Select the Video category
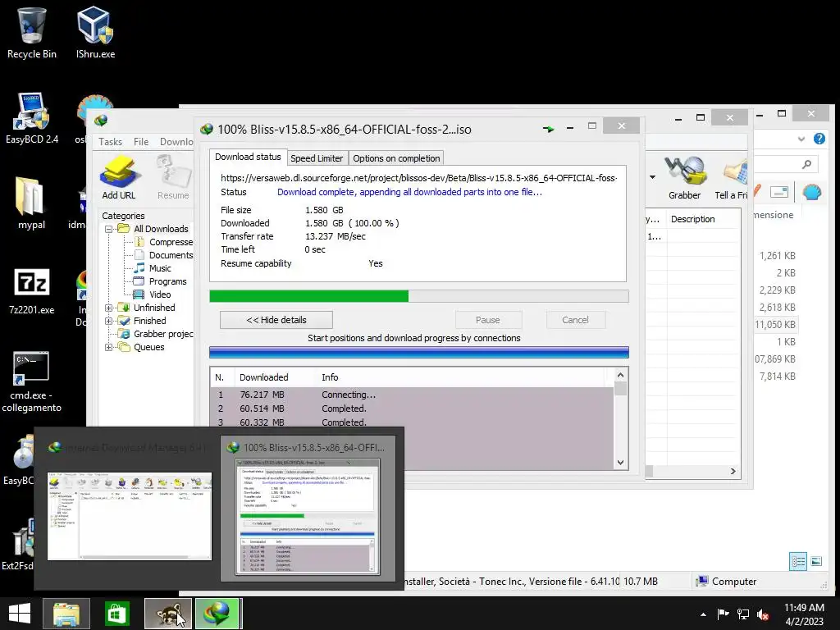Image resolution: width=840 pixels, height=630 pixels. coord(153,294)
